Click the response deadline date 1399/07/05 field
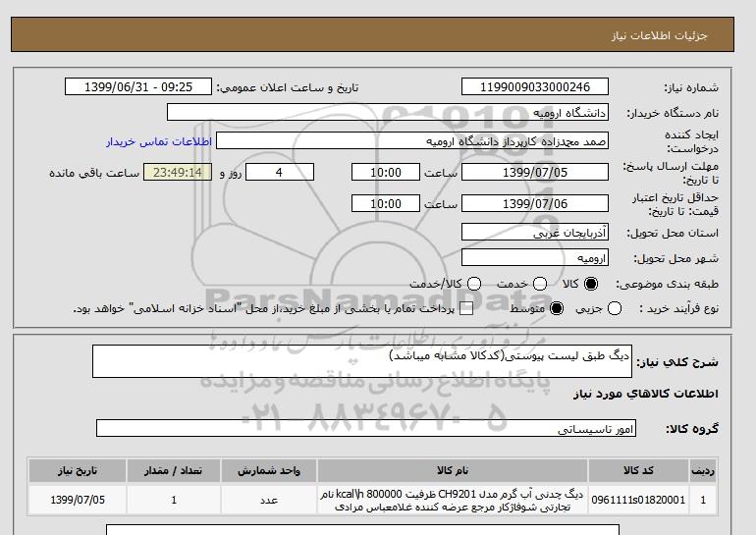 point(535,172)
